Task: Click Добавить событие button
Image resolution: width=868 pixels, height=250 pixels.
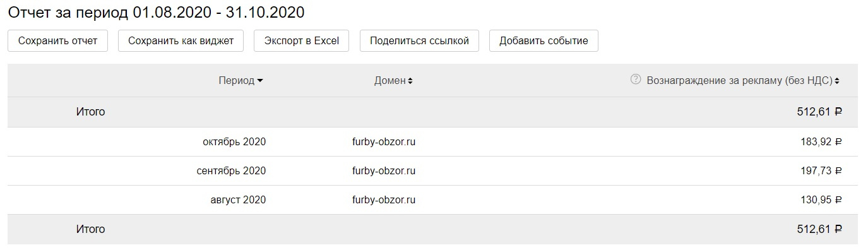Action: pyautogui.click(x=544, y=41)
